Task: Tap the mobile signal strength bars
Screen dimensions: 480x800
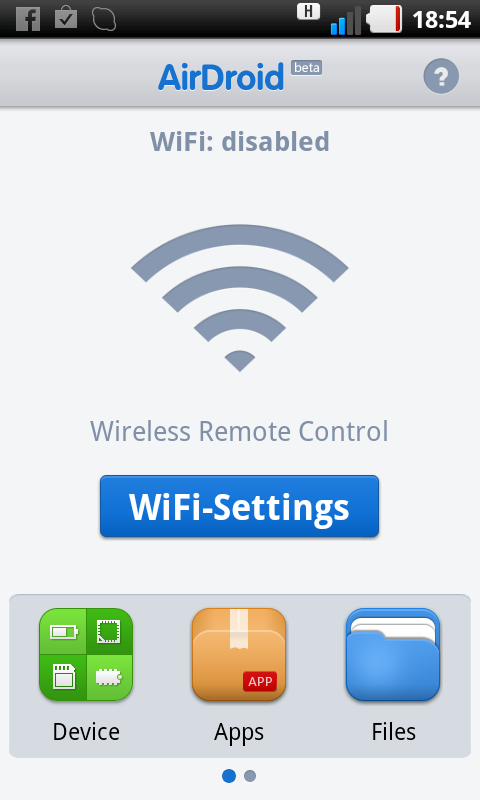Action: (346, 20)
